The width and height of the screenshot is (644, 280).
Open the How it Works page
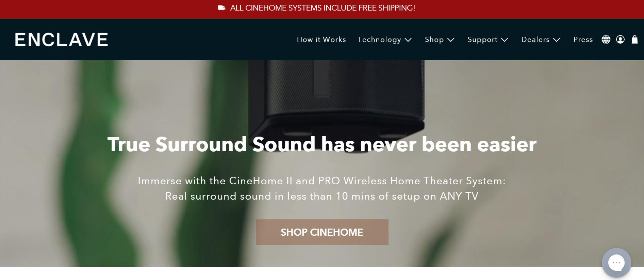(321, 40)
